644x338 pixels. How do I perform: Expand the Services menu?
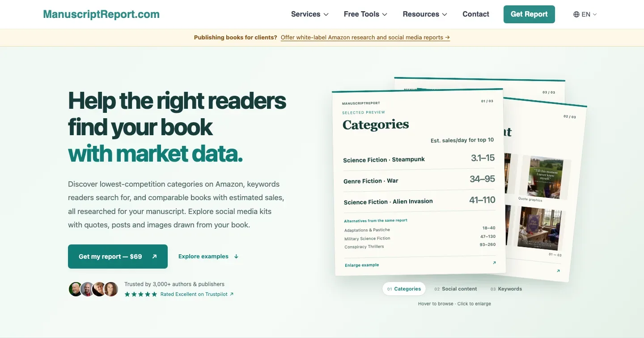tap(309, 14)
